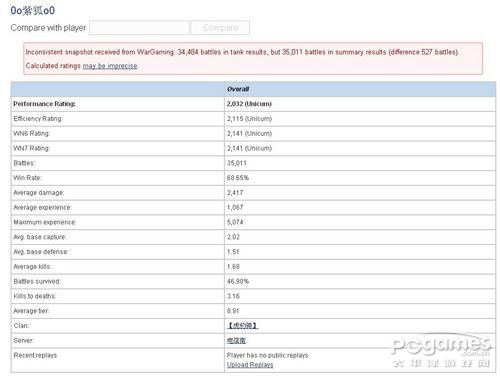Select the 2,115 (Unicum) efficiency value

click(249, 119)
